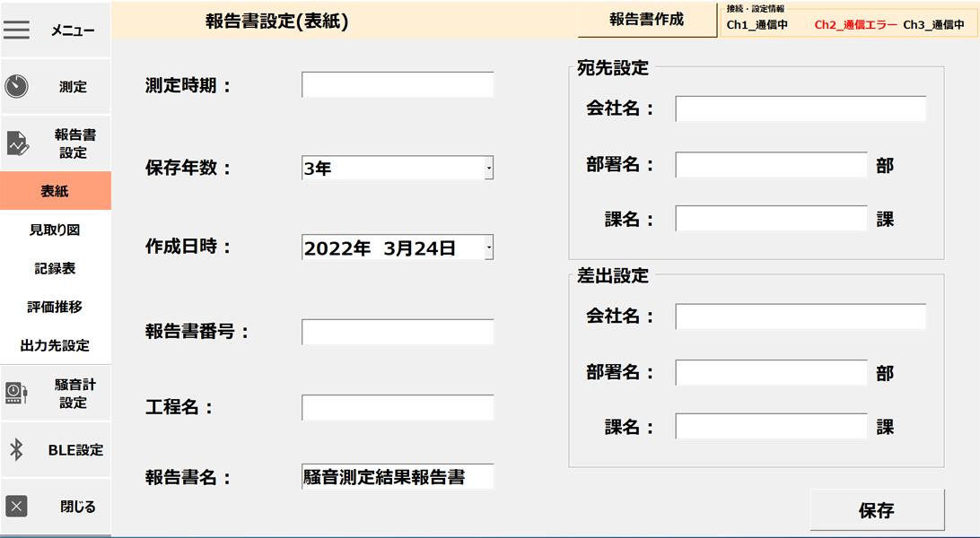Click the report settings document icon
The width and height of the screenshot is (980, 538).
(x=18, y=143)
